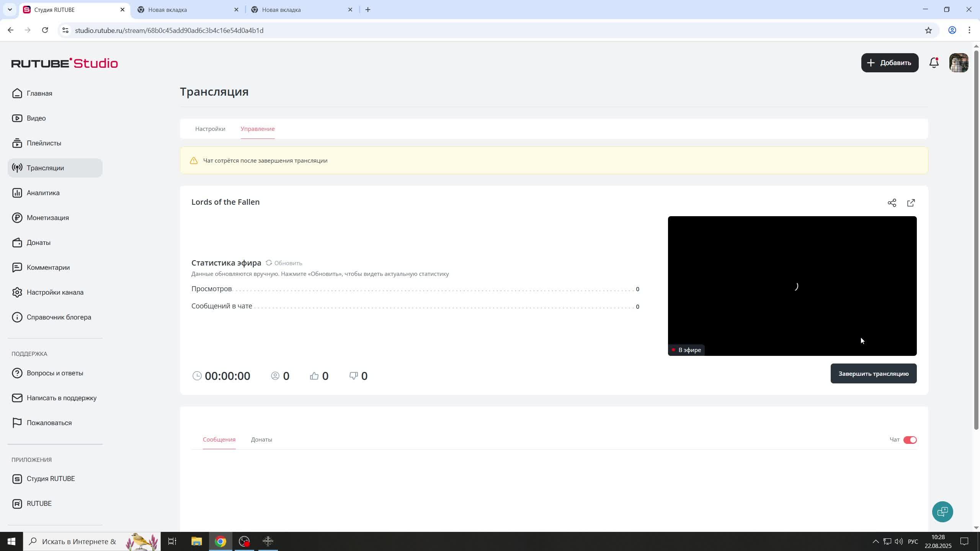
Task: Disable the Чат toggle switch
Action: pos(910,440)
